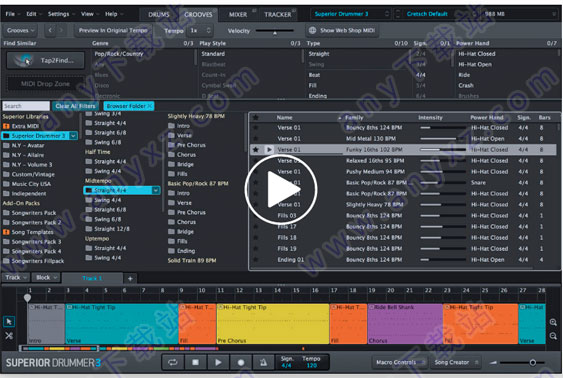Select the arrow pointer tool

(x=9, y=321)
